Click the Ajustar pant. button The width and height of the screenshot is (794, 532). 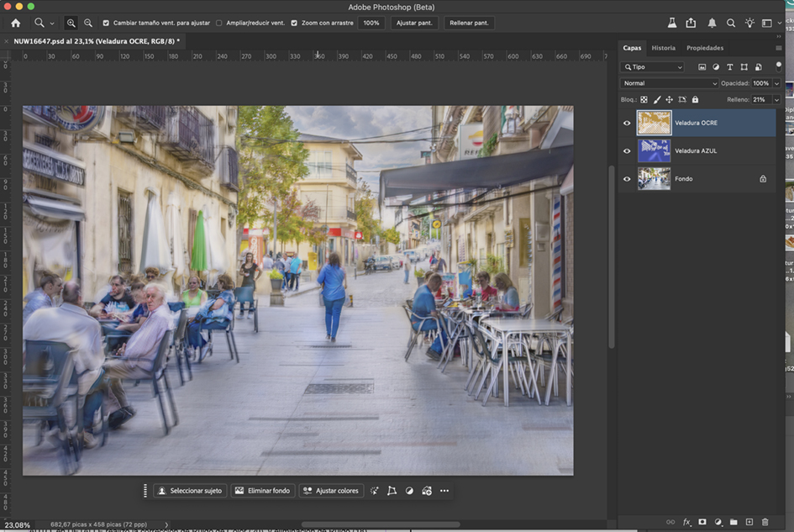coord(414,23)
